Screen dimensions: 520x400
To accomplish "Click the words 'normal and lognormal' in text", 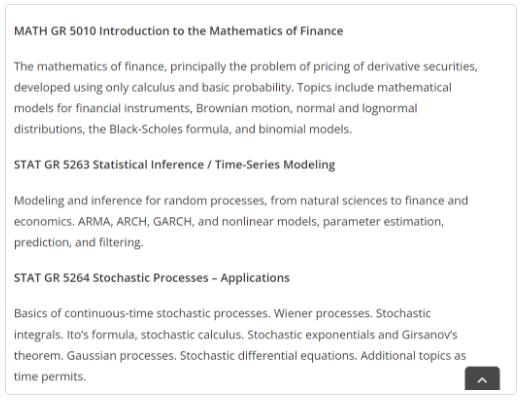I will [357, 108].
